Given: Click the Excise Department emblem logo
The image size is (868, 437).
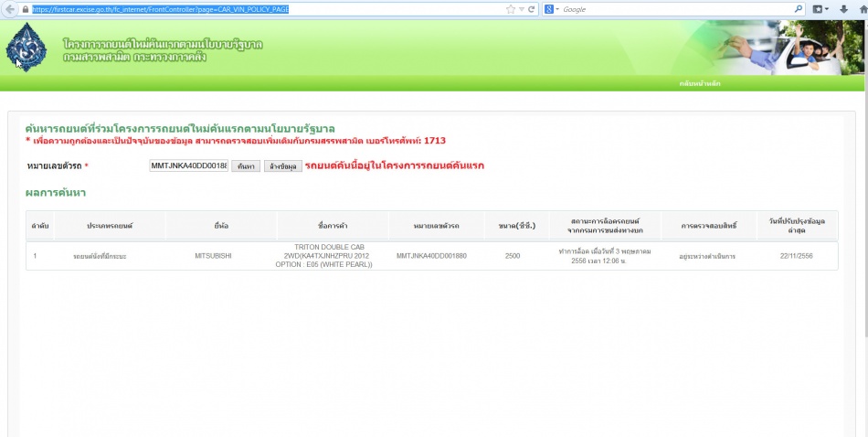Looking at the screenshot, I should pos(26,48).
